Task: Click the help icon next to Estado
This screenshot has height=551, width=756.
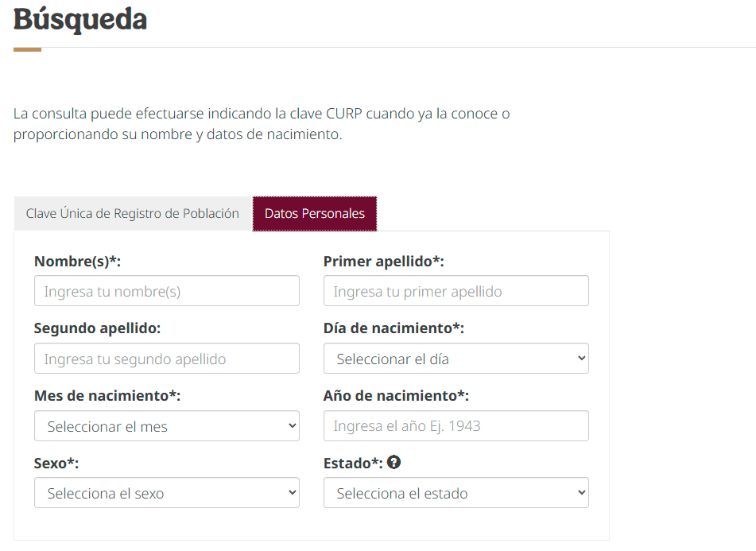Action: coord(394,462)
